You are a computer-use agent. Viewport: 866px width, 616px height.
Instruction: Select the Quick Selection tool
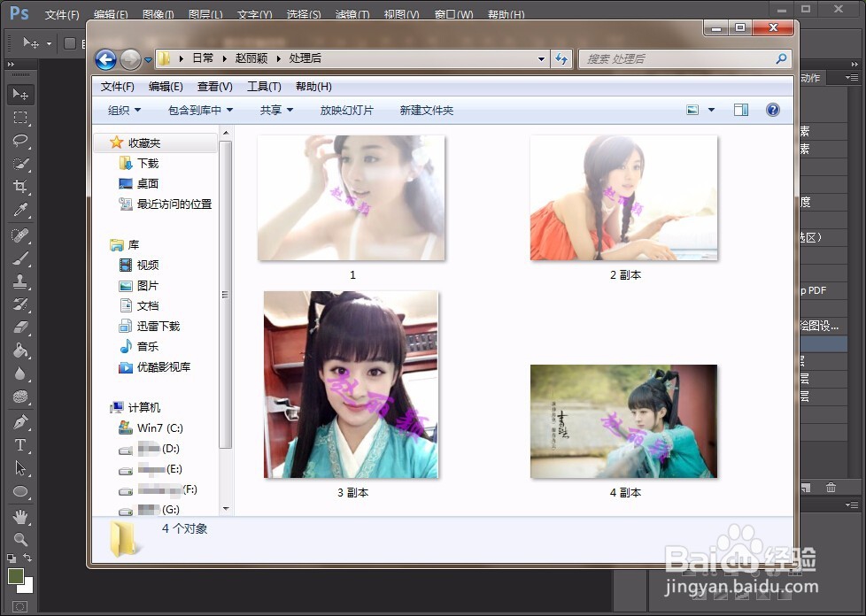tap(20, 164)
